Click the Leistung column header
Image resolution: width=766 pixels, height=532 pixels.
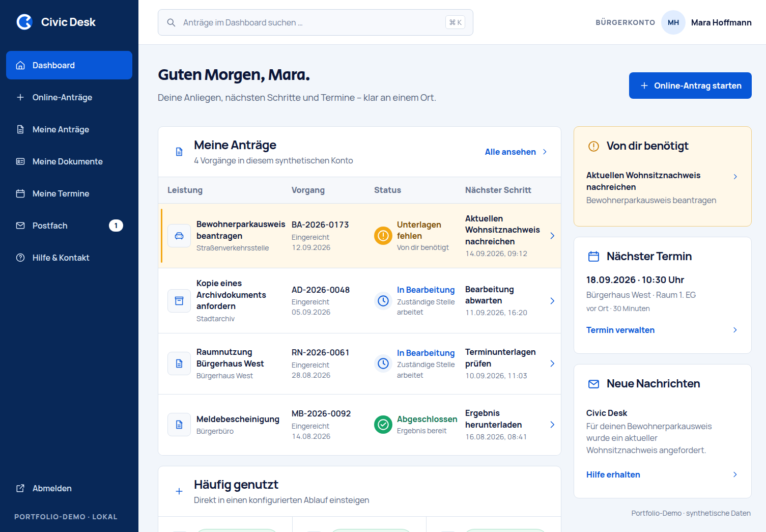click(185, 190)
